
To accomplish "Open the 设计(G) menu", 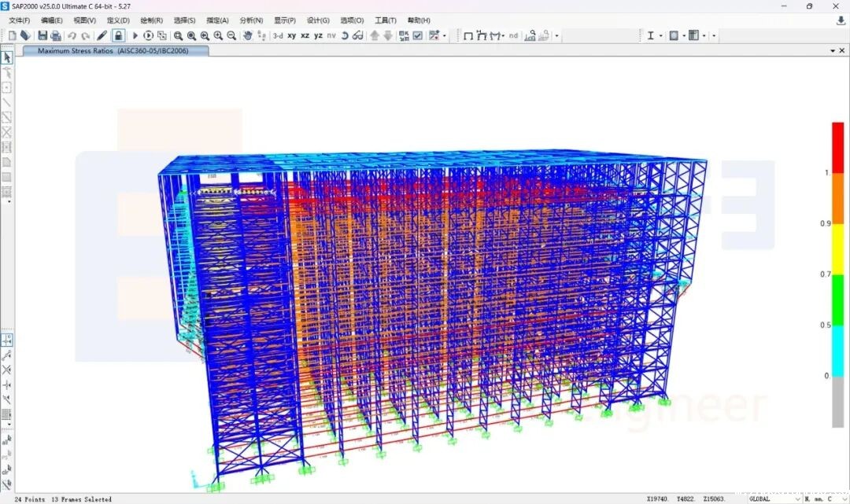I will pos(318,20).
